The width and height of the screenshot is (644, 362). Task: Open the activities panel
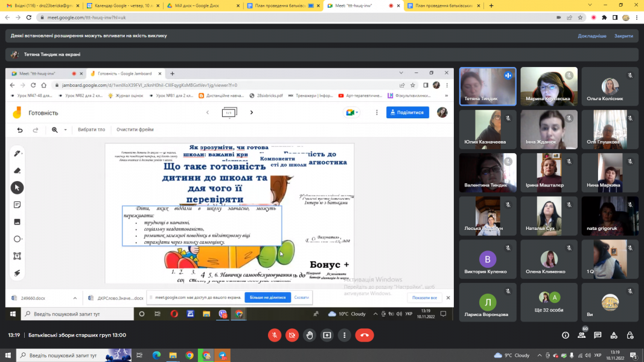(614, 335)
